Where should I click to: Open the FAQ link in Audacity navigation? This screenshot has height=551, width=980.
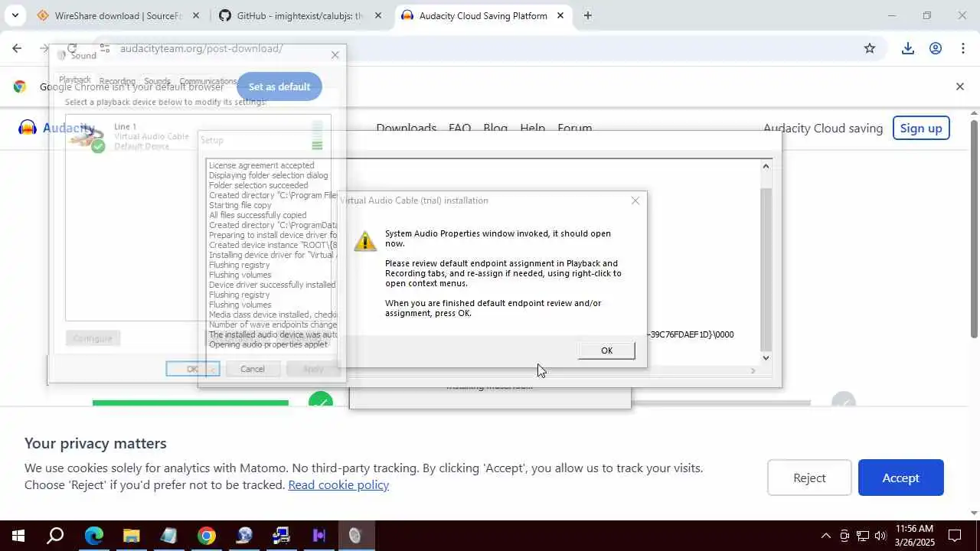[459, 129]
